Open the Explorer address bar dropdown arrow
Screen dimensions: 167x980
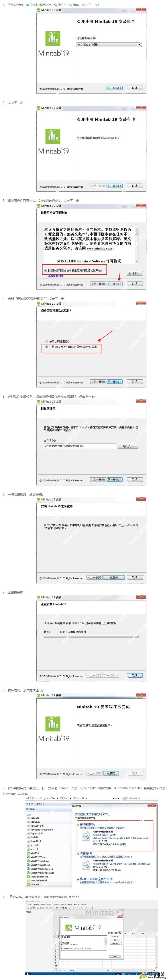(113, 799)
